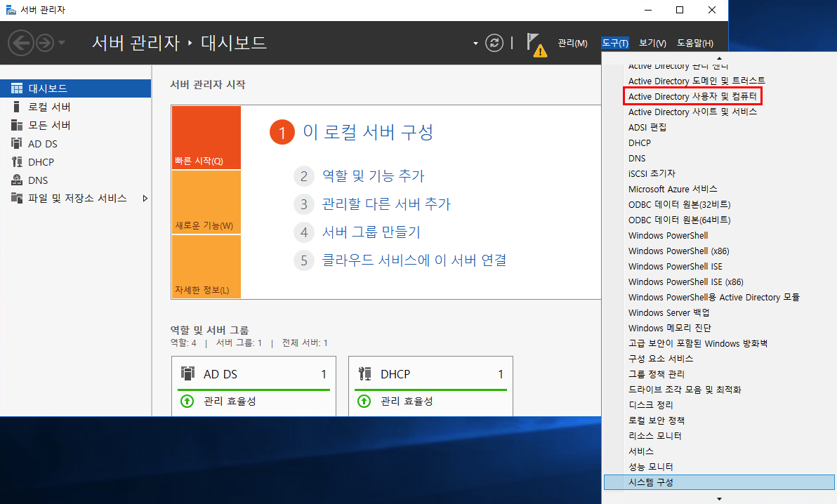Click the 파일 및 저장소 서비스 icon
Viewport: 837px width, 504px height.
17,198
